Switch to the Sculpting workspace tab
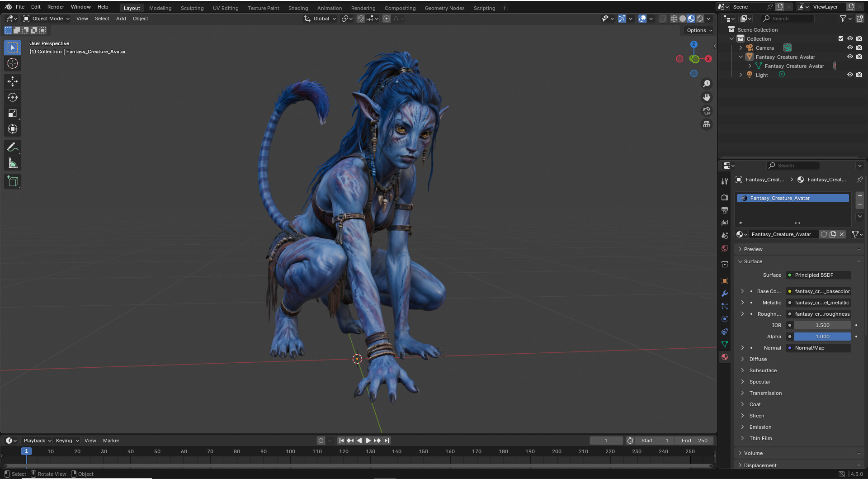This screenshot has height=479, width=868. pyautogui.click(x=192, y=8)
